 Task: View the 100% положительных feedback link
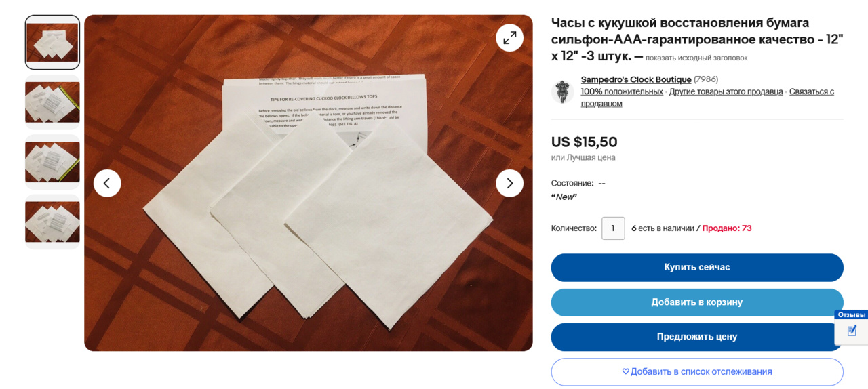622,91
